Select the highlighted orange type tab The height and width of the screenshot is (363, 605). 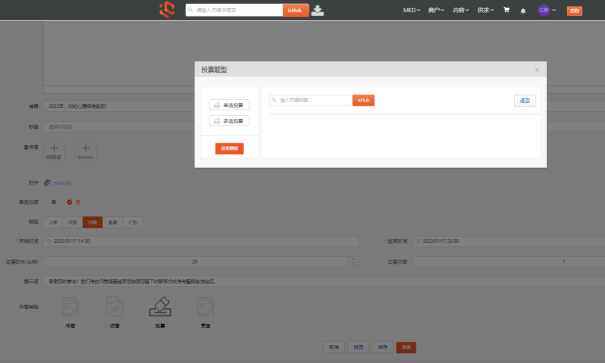[x=93, y=222]
